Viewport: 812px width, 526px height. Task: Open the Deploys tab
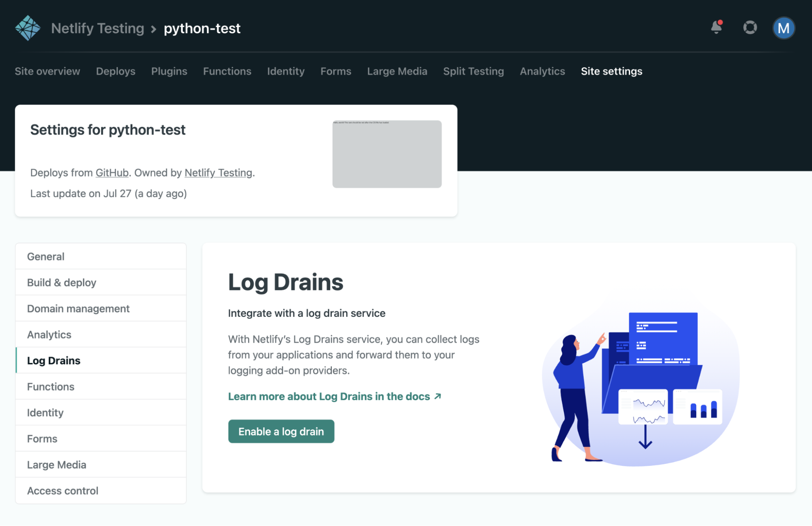point(115,71)
